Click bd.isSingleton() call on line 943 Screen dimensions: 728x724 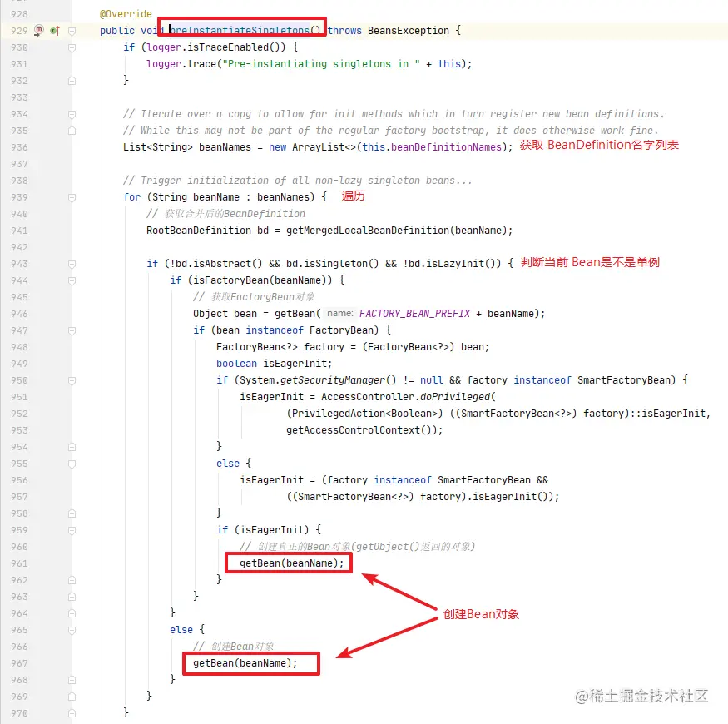(x=333, y=264)
